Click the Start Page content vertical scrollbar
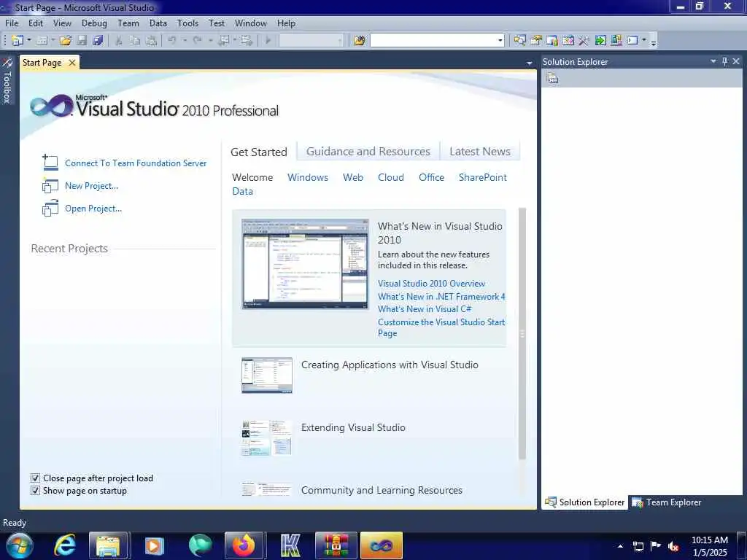 coord(522,333)
